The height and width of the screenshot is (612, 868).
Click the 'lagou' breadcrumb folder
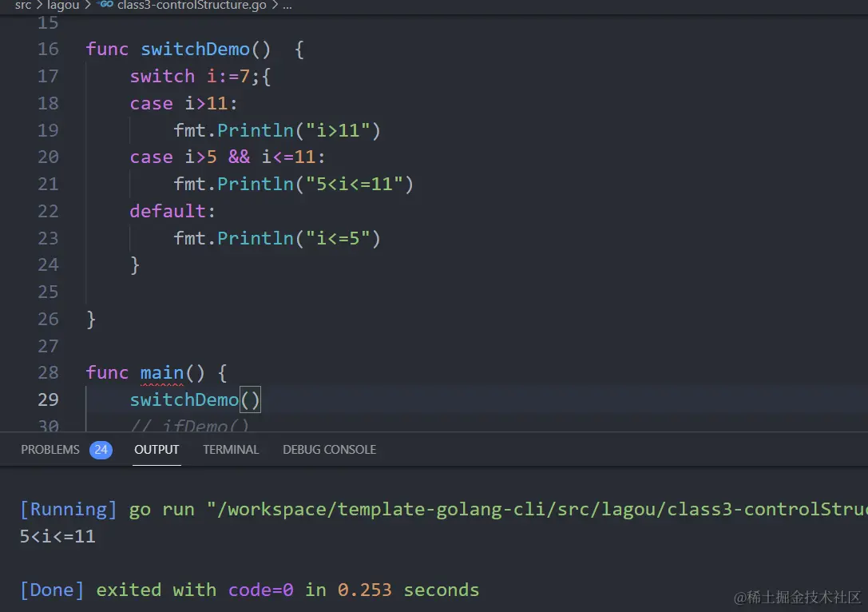tap(63, 6)
